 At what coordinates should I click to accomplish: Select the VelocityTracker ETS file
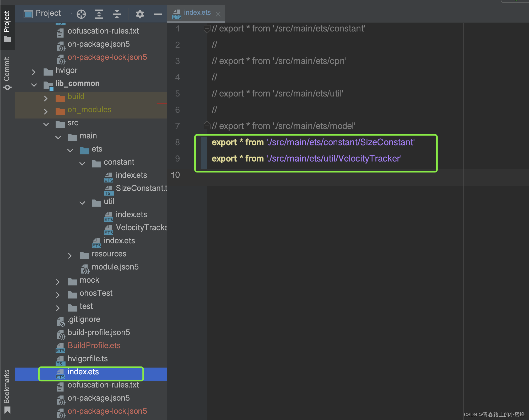tap(141, 228)
